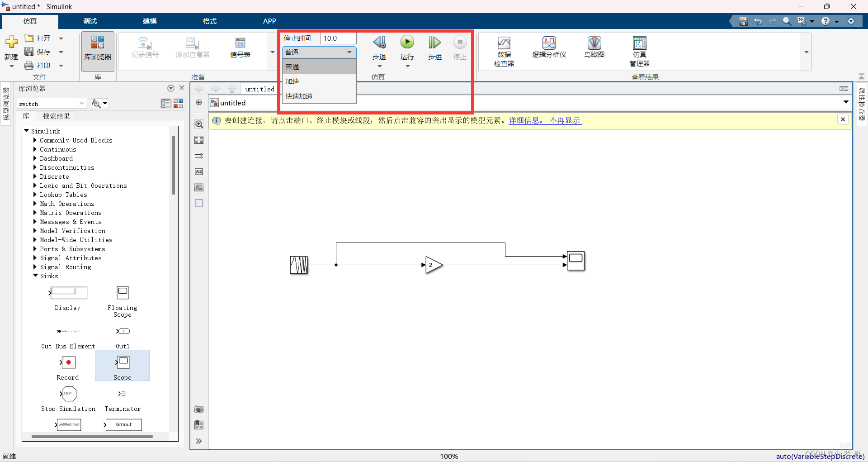Click the library browser horizontal scrollbar

[92, 437]
